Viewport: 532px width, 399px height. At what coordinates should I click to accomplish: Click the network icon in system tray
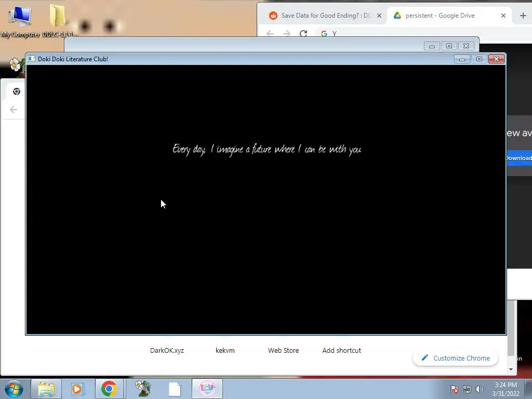coord(467,389)
